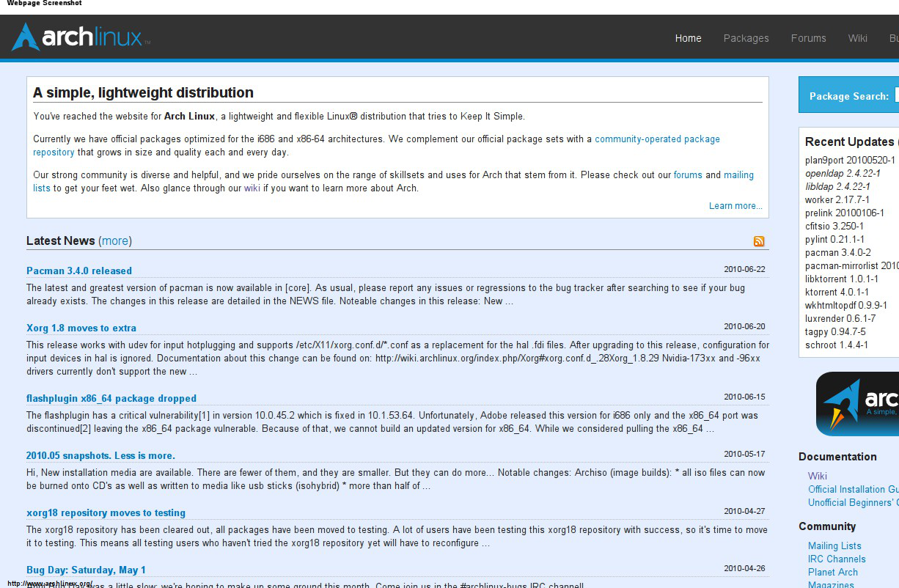The width and height of the screenshot is (899, 588).
Task: Select libldap 2.4.22-1 package update
Action: (x=837, y=186)
